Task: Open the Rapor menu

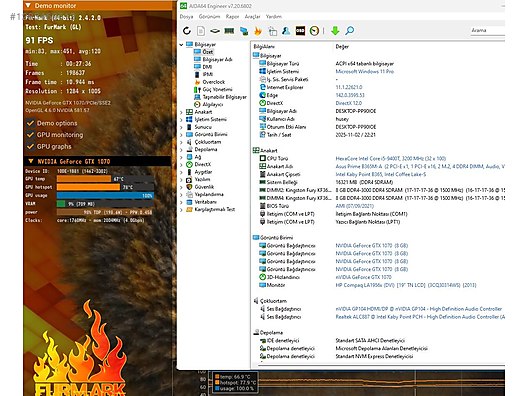Action: coord(232,16)
